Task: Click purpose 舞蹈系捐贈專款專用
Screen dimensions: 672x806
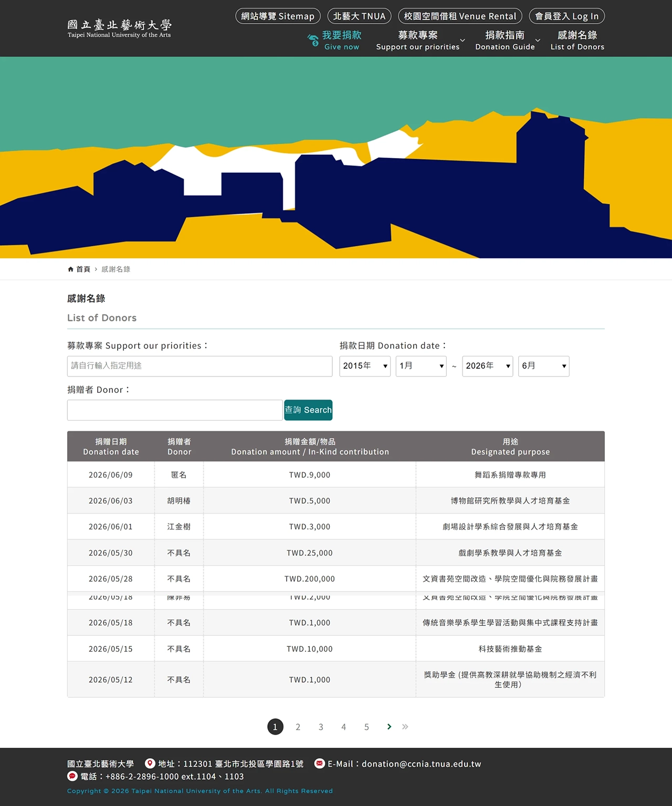Action: (510, 475)
